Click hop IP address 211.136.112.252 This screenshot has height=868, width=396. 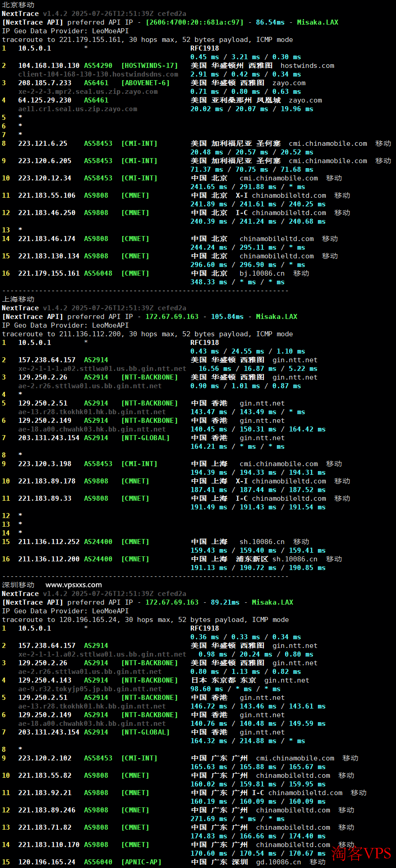[x=49, y=542]
